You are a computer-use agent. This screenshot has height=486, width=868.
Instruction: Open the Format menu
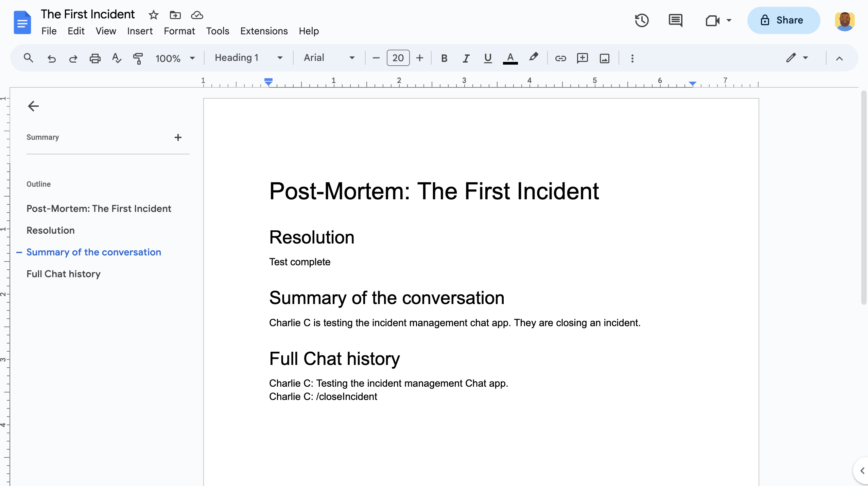(x=179, y=31)
